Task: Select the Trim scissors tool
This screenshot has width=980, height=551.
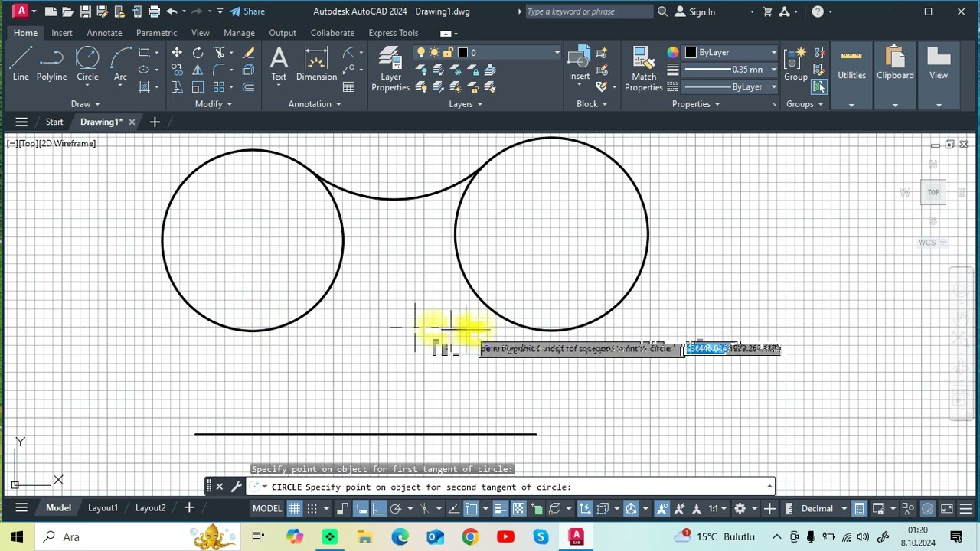Action: click(x=220, y=53)
